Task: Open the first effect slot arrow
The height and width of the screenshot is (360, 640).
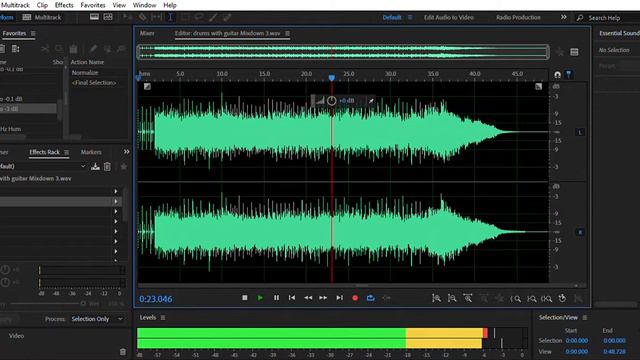Action: point(116,191)
